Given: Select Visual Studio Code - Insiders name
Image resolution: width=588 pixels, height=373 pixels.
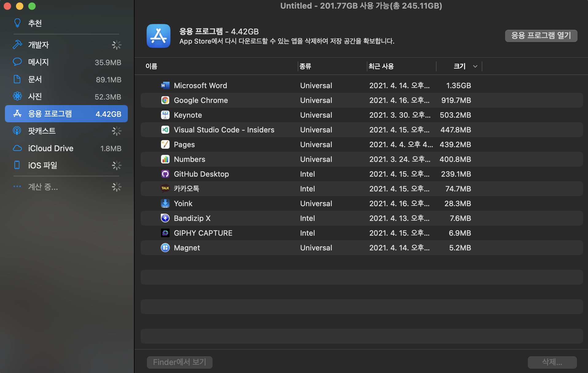Looking at the screenshot, I should click(224, 130).
